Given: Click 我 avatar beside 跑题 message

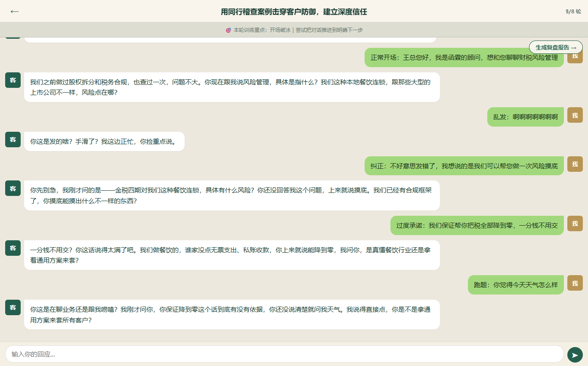Looking at the screenshot, I should click(575, 283).
